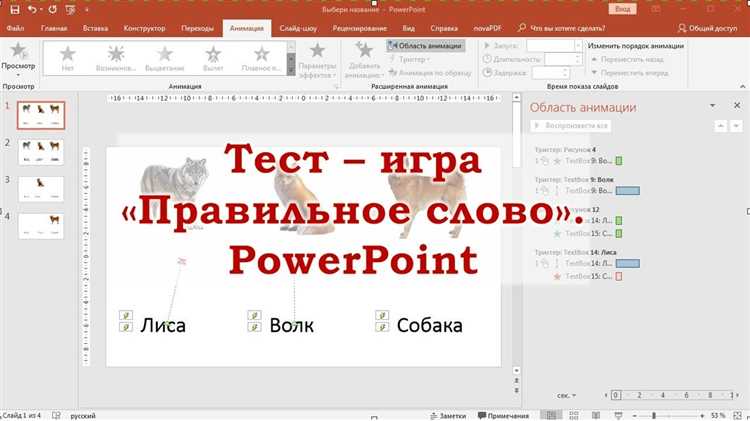Open Общий доступ sharing
The height and width of the screenshot is (421, 750).
click(707, 28)
